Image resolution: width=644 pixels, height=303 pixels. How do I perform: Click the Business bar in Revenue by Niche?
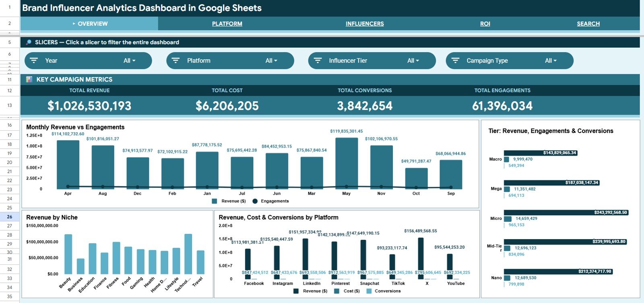(80, 266)
